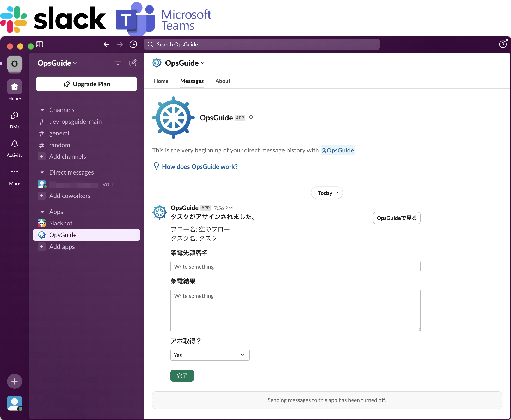The width and height of the screenshot is (511, 420).
Task: Collapse the Channels section
Action: click(x=42, y=110)
